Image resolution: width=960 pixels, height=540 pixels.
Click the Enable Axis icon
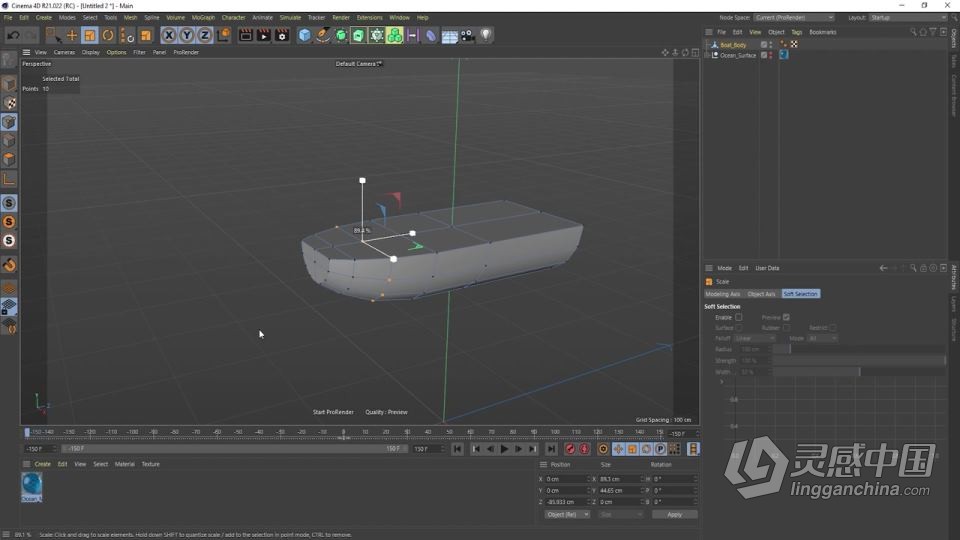coord(9,179)
